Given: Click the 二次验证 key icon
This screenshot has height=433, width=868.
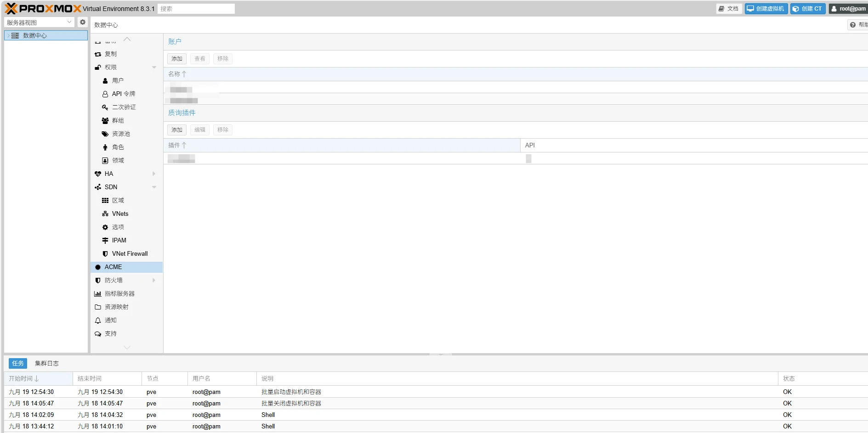Looking at the screenshot, I should click(x=105, y=107).
